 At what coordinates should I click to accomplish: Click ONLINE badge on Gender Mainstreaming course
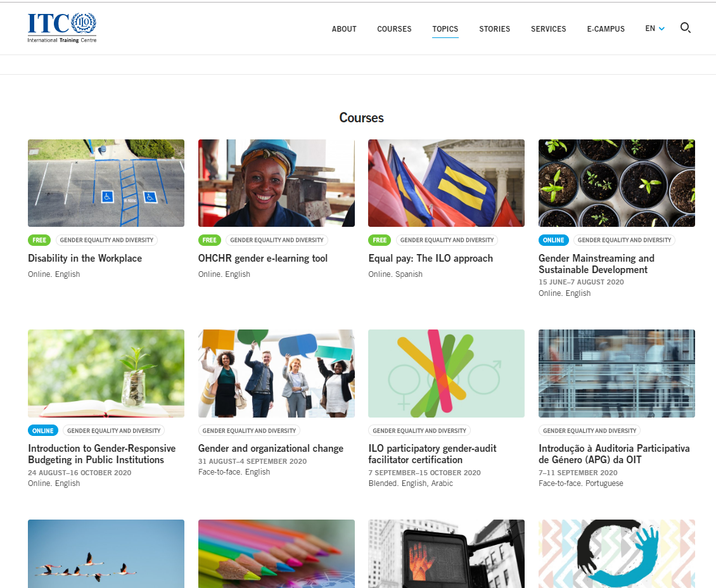553,240
